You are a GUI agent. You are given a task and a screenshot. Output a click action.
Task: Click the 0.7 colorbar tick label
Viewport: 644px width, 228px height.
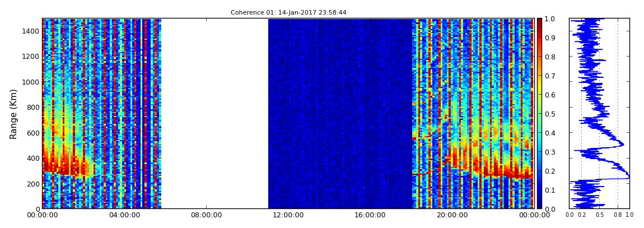point(551,76)
